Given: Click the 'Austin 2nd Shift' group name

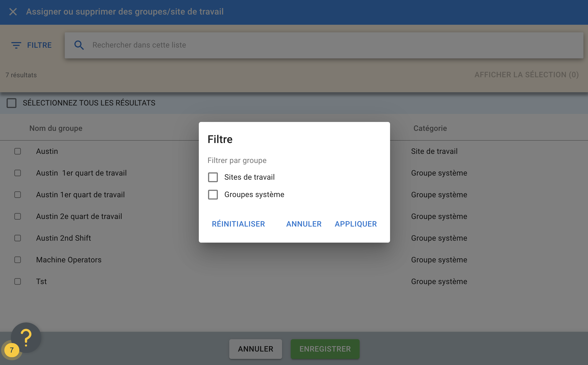Looking at the screenshot, I should click(x=64, y=238).
